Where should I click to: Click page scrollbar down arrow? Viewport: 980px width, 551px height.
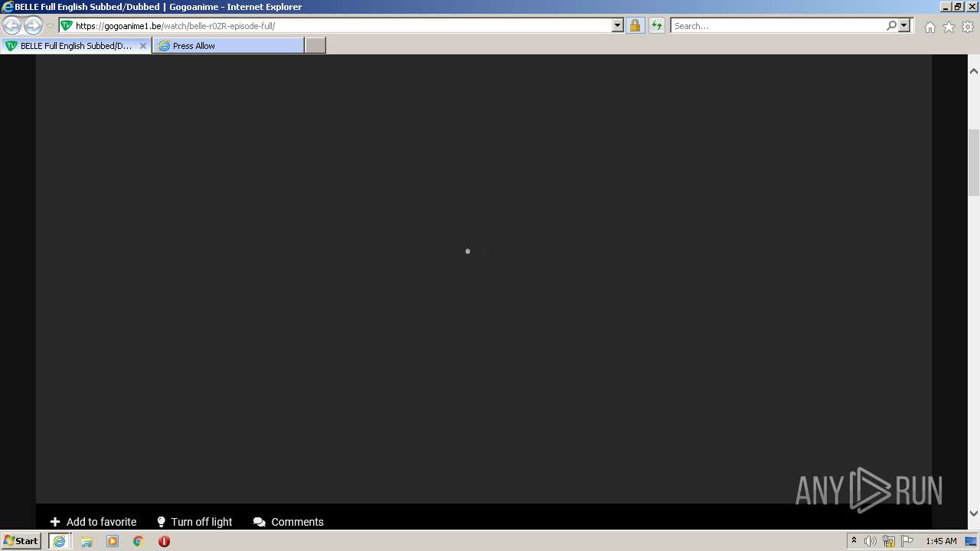coord(974,514)
